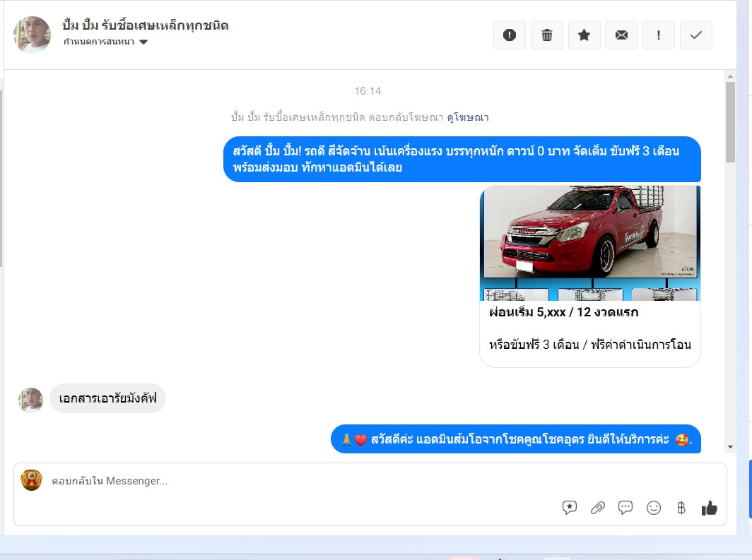Viewport: 752px width, 560px height.
Task: Flag conversation with exclamation mark icon
Action: (x=659, y=35)
